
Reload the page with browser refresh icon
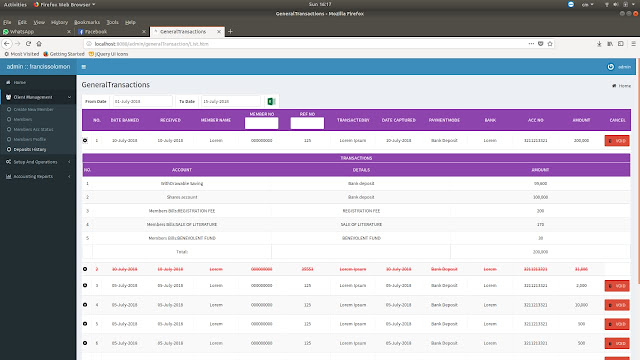coord(28,44)
